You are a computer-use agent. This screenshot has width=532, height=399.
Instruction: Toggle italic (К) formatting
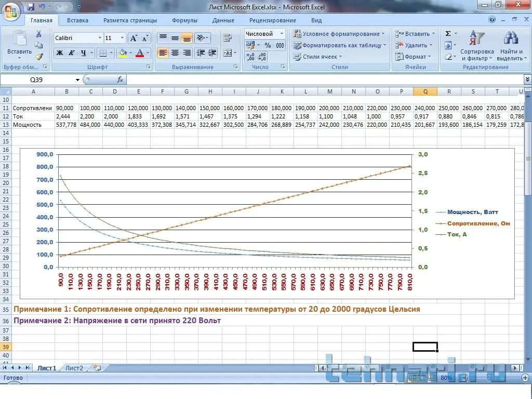click(x=72, y=53)
